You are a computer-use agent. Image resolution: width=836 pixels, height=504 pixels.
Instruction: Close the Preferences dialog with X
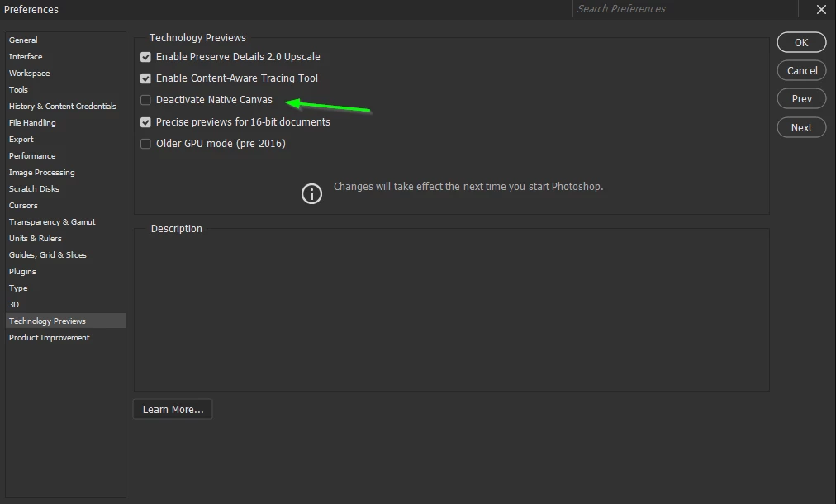[x=821, y=9]
